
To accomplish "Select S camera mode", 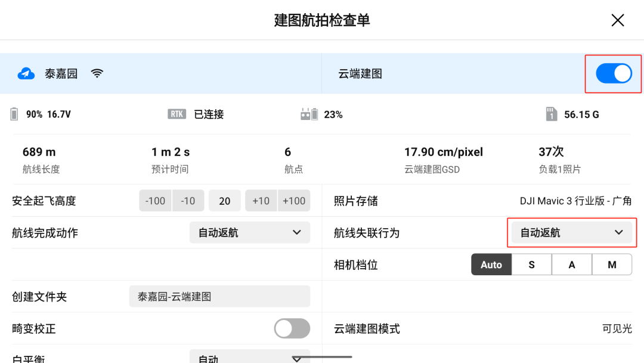I will tap(531, 264).
